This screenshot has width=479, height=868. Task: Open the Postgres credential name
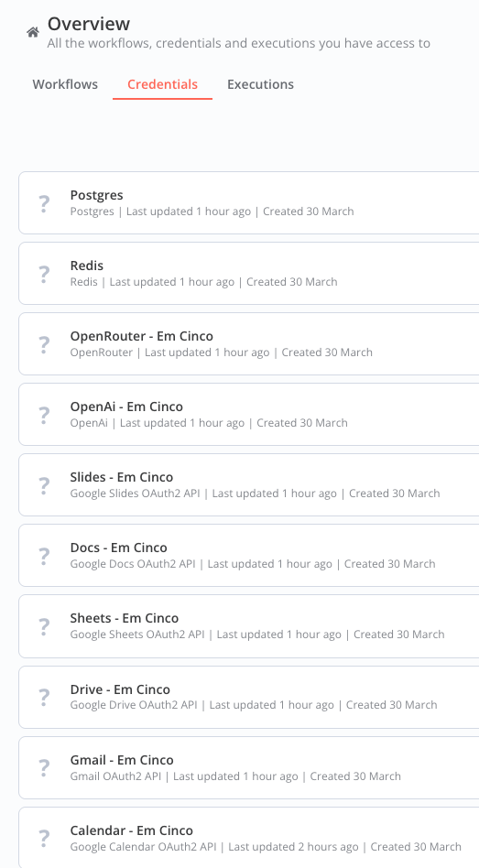(96, 195)
